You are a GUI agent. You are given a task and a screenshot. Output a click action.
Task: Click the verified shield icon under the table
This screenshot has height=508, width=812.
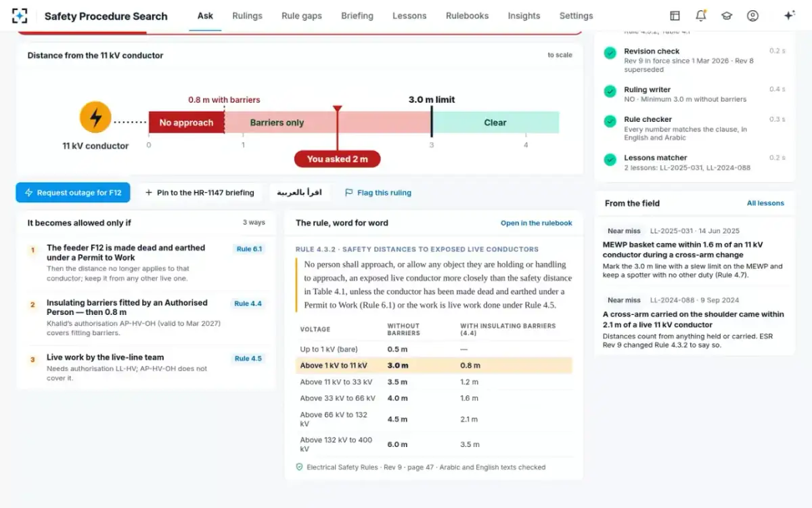coord(299,467)
